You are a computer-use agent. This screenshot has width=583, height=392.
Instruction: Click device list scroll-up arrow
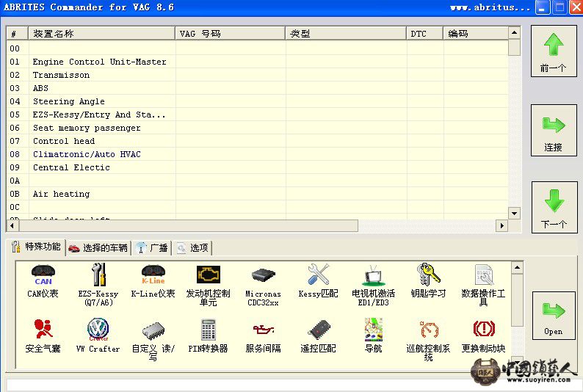tap(514, 33)
